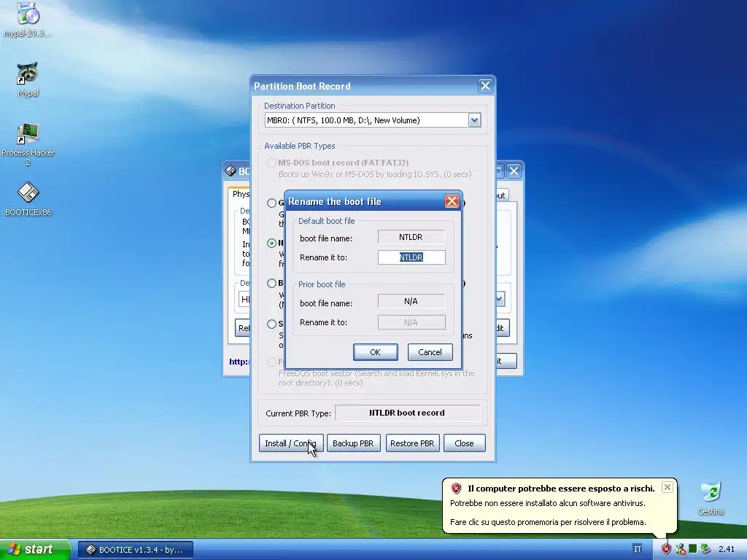Click the Install / Config button

coord(291,443)
